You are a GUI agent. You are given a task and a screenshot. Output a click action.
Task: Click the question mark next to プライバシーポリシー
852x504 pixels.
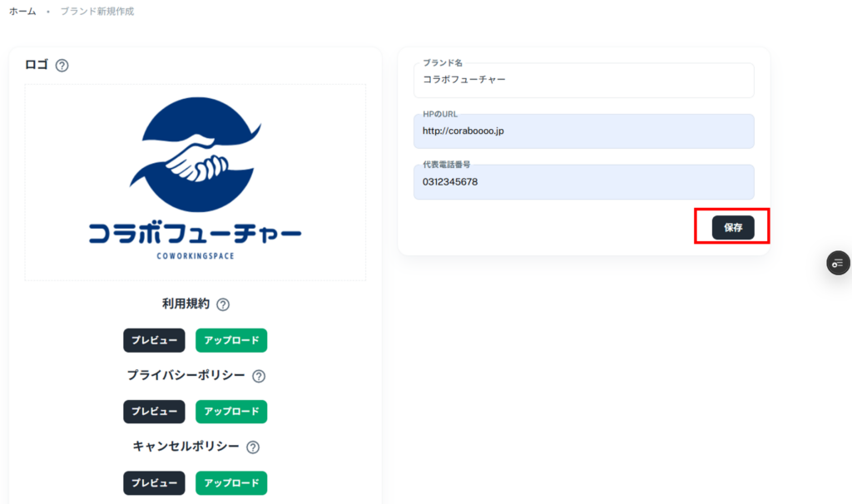click(259, 376)
